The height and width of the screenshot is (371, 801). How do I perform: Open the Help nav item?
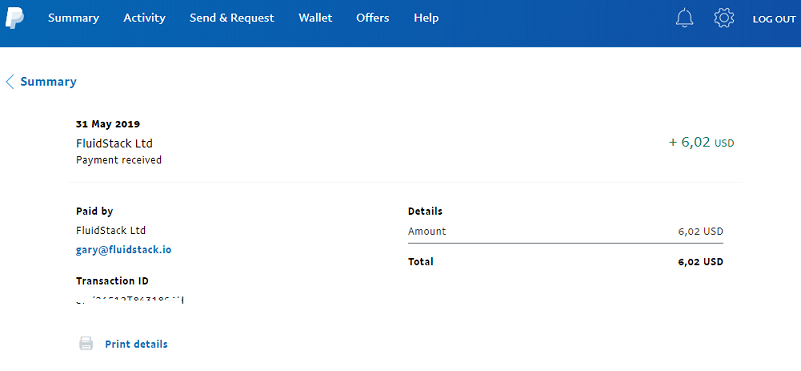426,18
